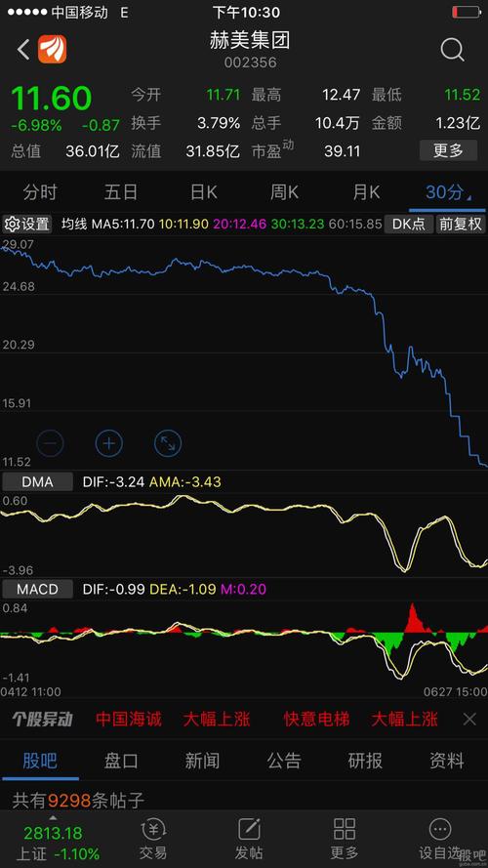Viewport: 488px width, 868px height.
Task: Tap the 中国移动 carrier label
Action: point(79,12)
